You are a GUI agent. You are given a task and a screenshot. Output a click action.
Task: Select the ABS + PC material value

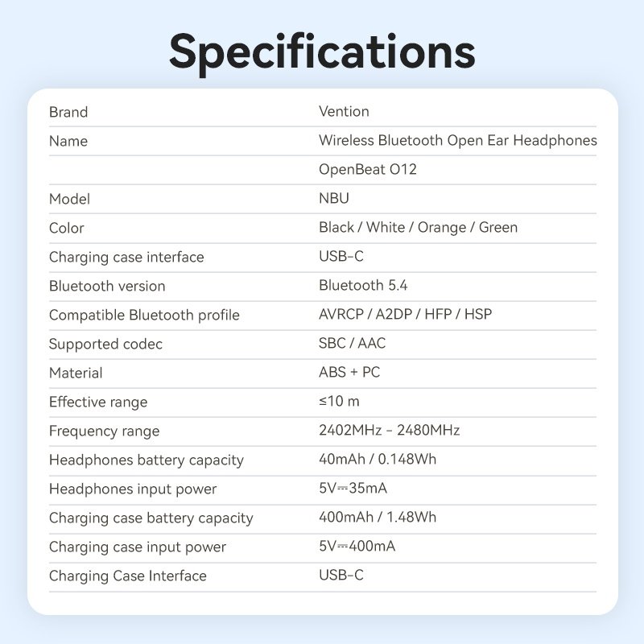pyautogui.click(x=349, y=373)
